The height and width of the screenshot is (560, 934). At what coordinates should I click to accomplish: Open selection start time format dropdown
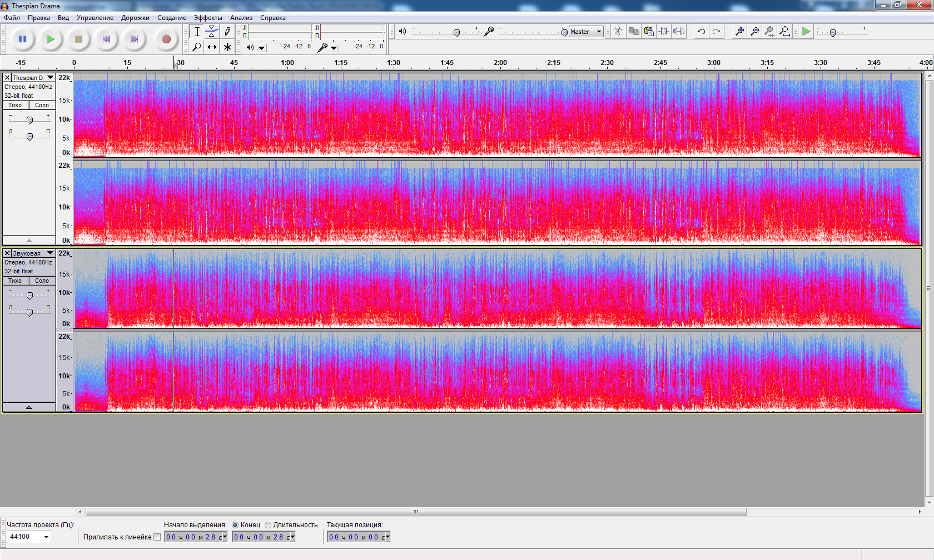(225, 537)
